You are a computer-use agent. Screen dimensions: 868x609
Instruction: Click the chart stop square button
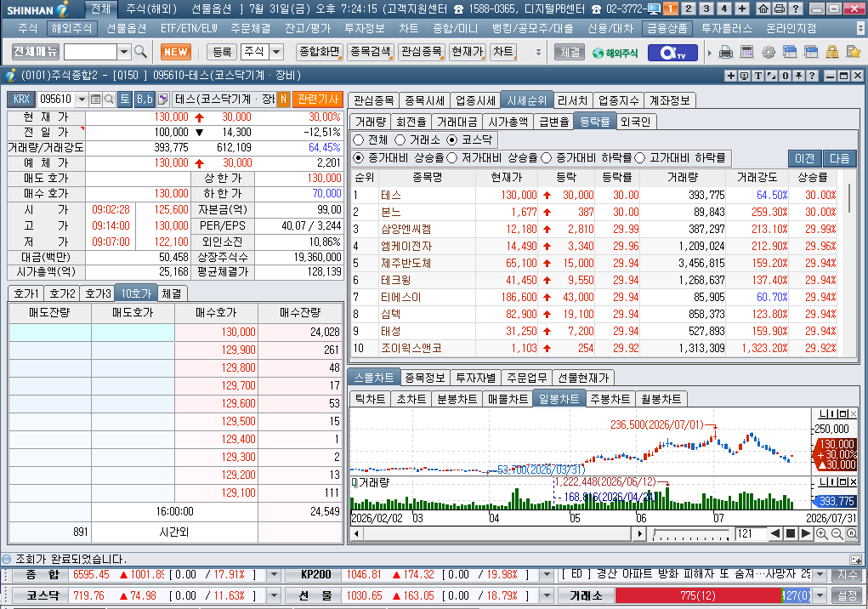click(791, 533)
